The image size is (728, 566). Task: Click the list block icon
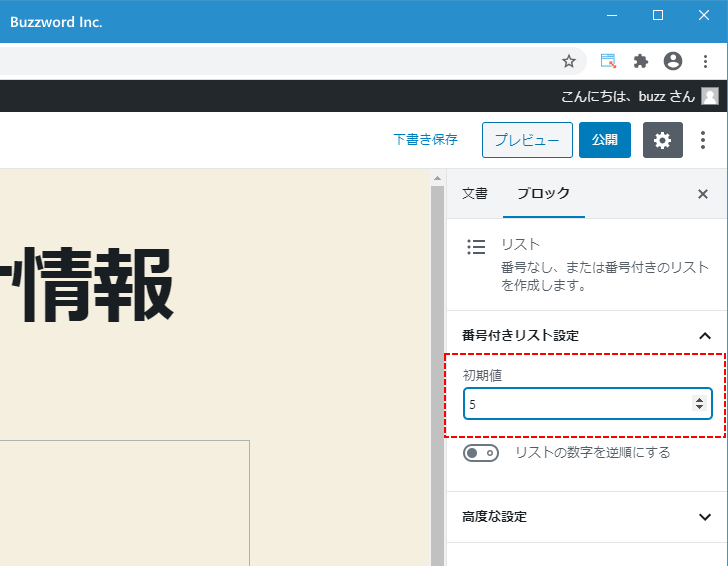point(477,246)
